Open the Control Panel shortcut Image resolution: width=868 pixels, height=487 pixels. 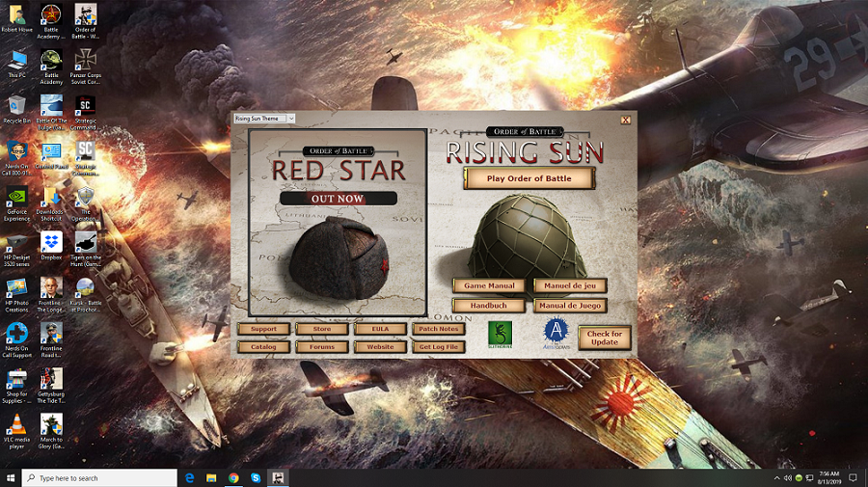[51, 155]
